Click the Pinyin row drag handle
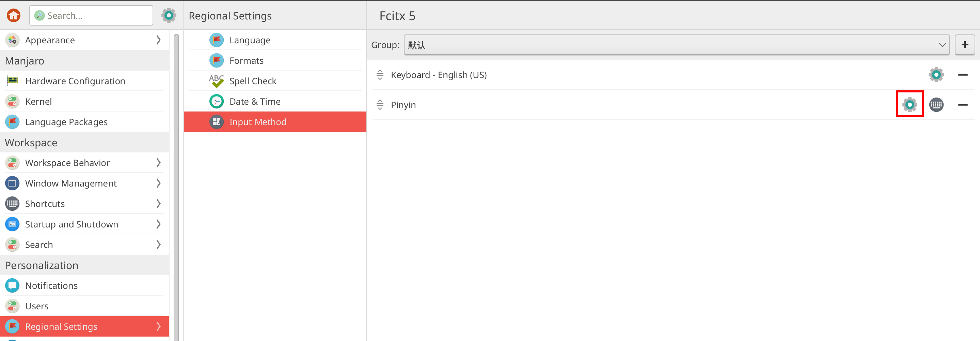 click(x=380, y=104)
